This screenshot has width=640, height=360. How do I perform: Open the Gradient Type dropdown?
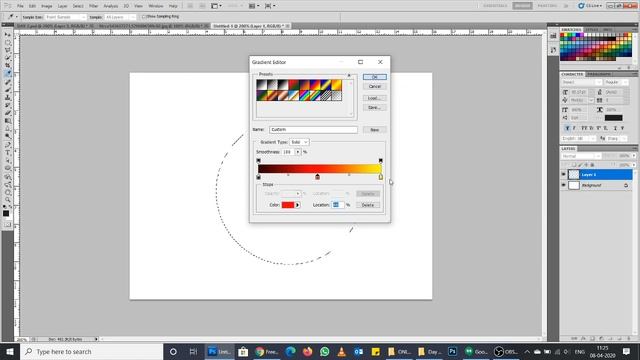click(x=299, y=142)
